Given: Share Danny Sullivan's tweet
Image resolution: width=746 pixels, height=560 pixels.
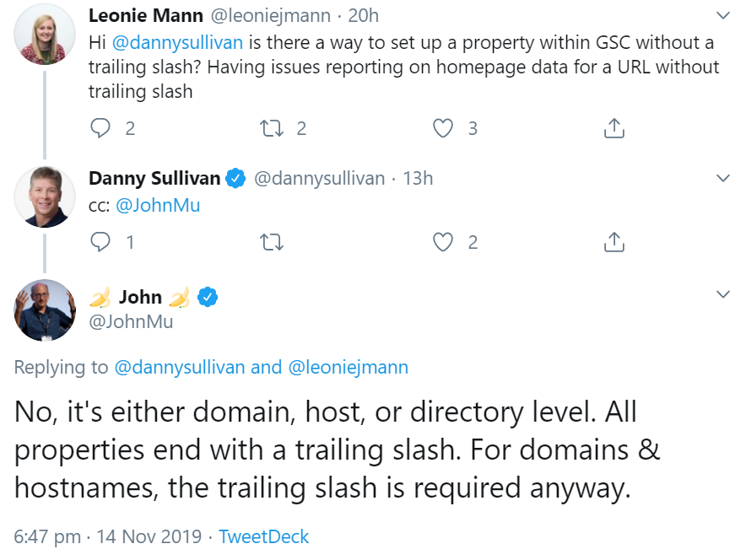Looking at the screenshot, I should (614, 243).
